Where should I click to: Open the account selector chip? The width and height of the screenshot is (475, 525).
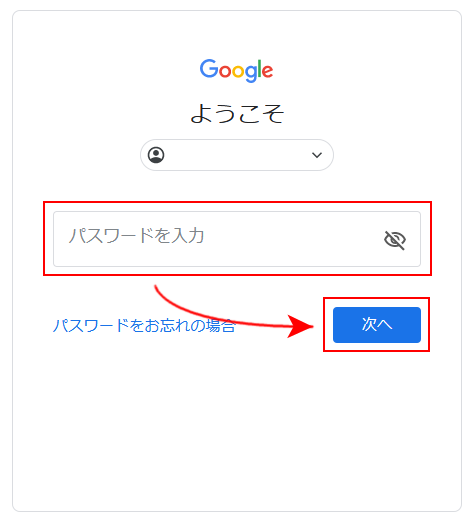point(237,155)
